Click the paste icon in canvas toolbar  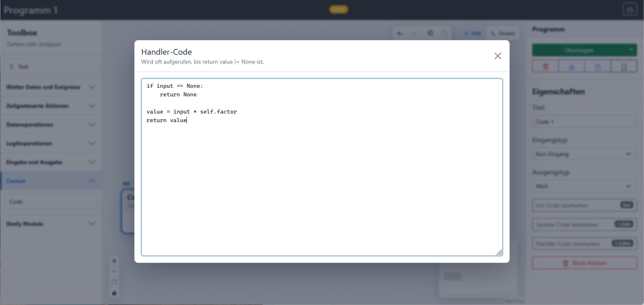(x=444, y=33)
